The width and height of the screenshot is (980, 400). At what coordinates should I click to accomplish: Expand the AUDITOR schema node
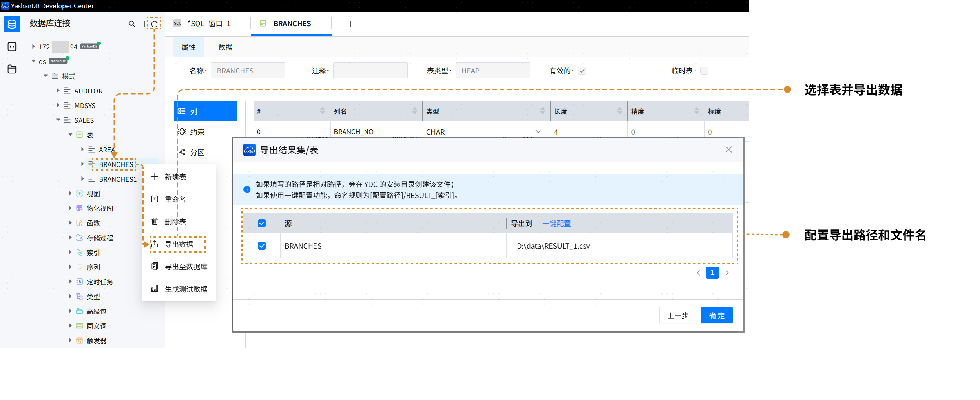pyautogui.click(x=58, y=91)
